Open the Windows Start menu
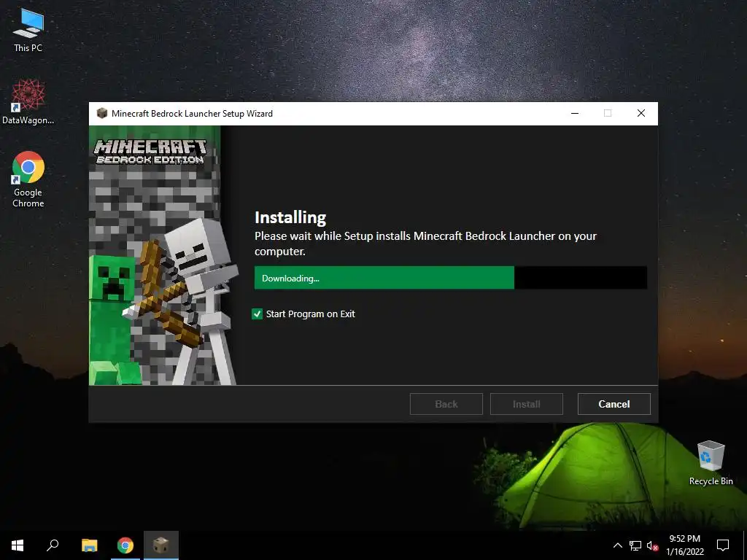 (x=18, y=545)
